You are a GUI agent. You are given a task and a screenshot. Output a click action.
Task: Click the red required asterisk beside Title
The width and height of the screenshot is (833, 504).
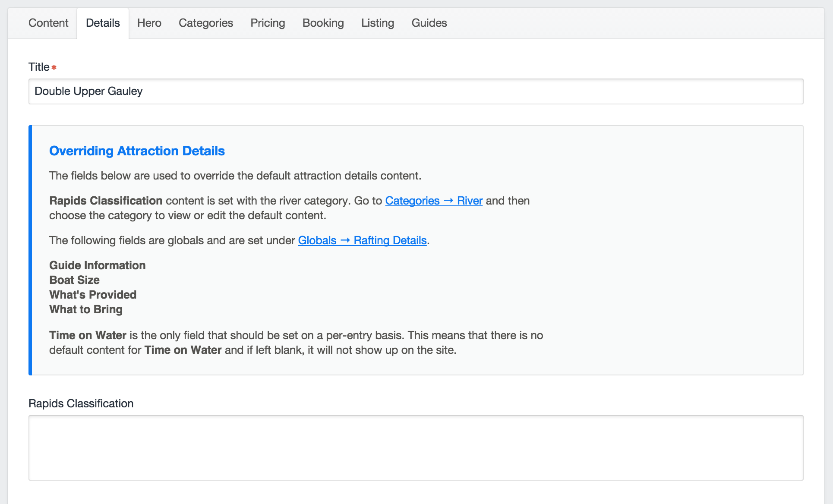(x=54, y=67)
